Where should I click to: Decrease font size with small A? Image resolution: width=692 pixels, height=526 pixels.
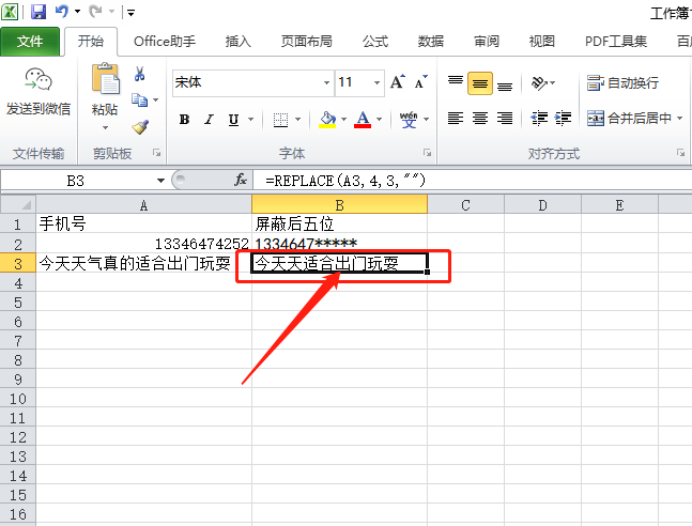[421, 82]
